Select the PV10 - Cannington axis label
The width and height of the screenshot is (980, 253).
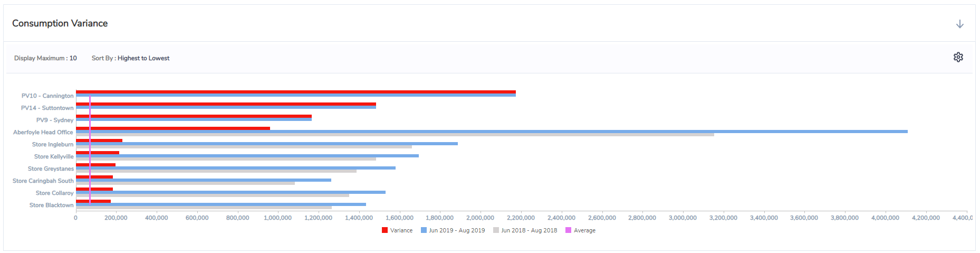(47, 96)
